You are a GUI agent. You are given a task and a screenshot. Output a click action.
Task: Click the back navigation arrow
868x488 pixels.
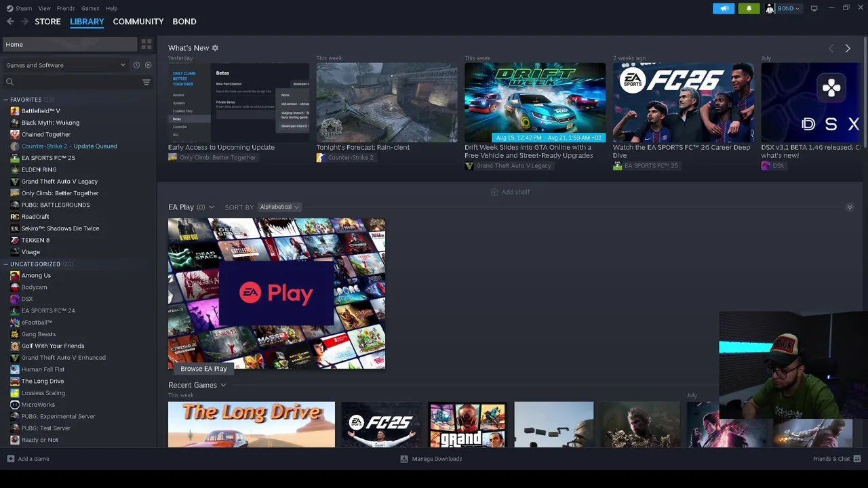[x=10, y=22]
